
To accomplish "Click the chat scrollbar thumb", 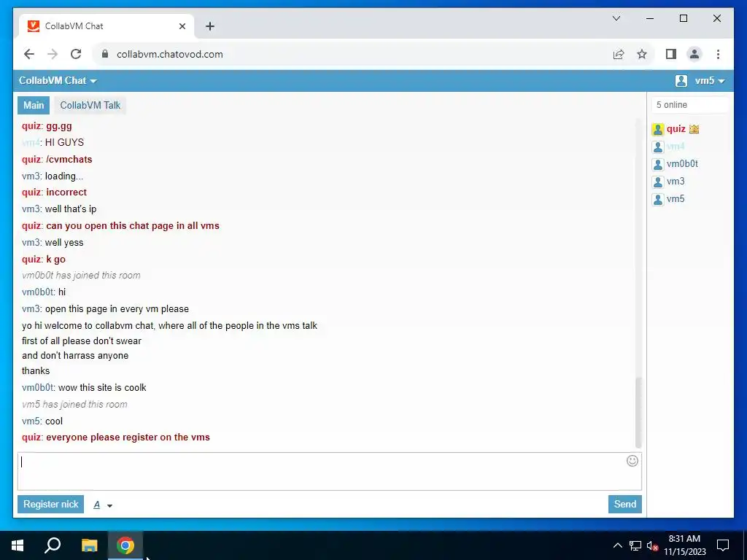I will (x=638, y=413).
